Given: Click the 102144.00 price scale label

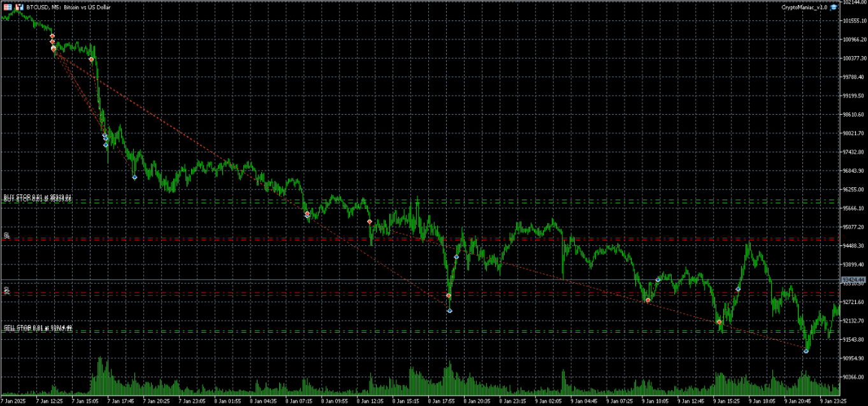Looking at the screenshot, I should point(853,3).
